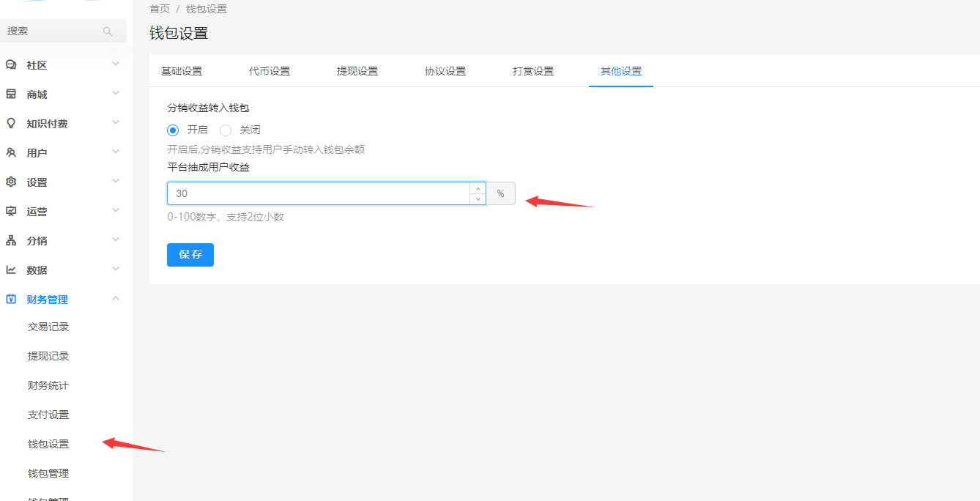Select the 开启 radio button

173,130
